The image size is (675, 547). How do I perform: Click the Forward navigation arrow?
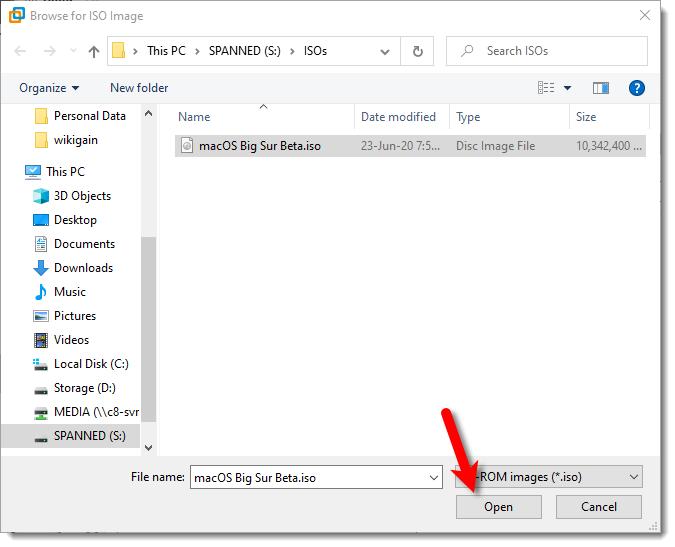click(50, 51)
